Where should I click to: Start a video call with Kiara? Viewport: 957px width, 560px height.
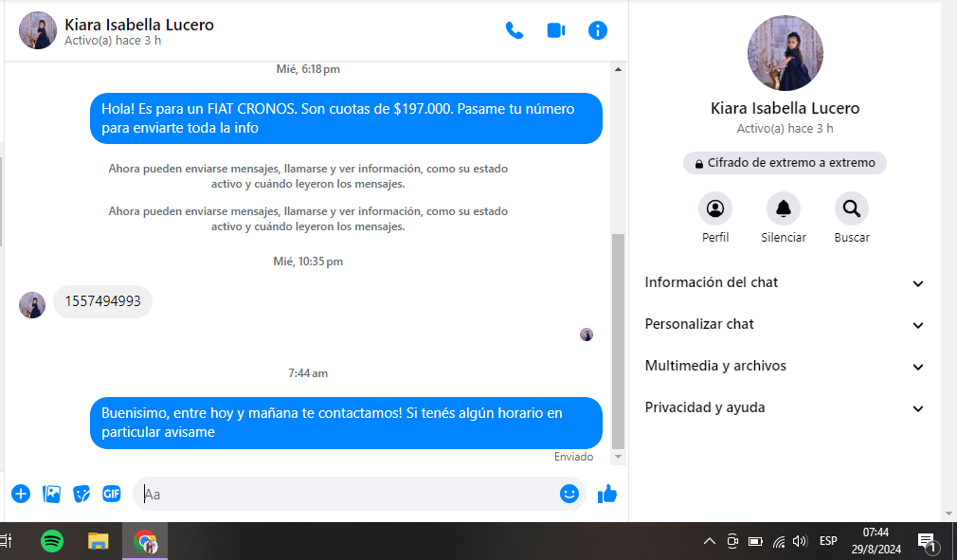tap(556, 30)
